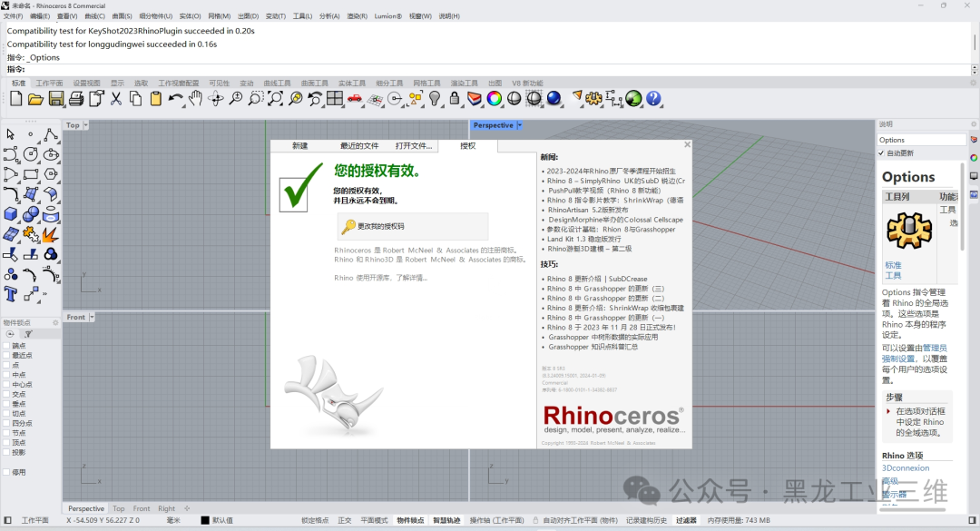Add a viewport tab with plus icon
This screenshot has width=980, height=531.
click(x=187, y=508)
